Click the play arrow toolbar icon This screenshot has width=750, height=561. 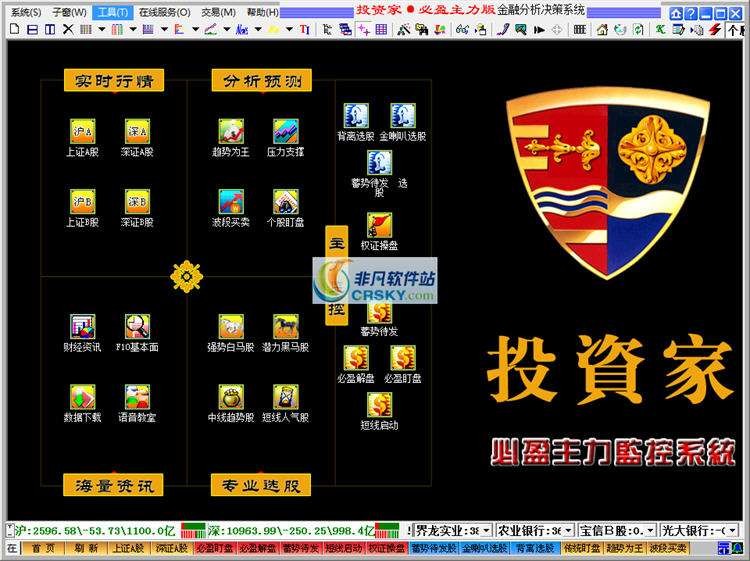point(540,30)
